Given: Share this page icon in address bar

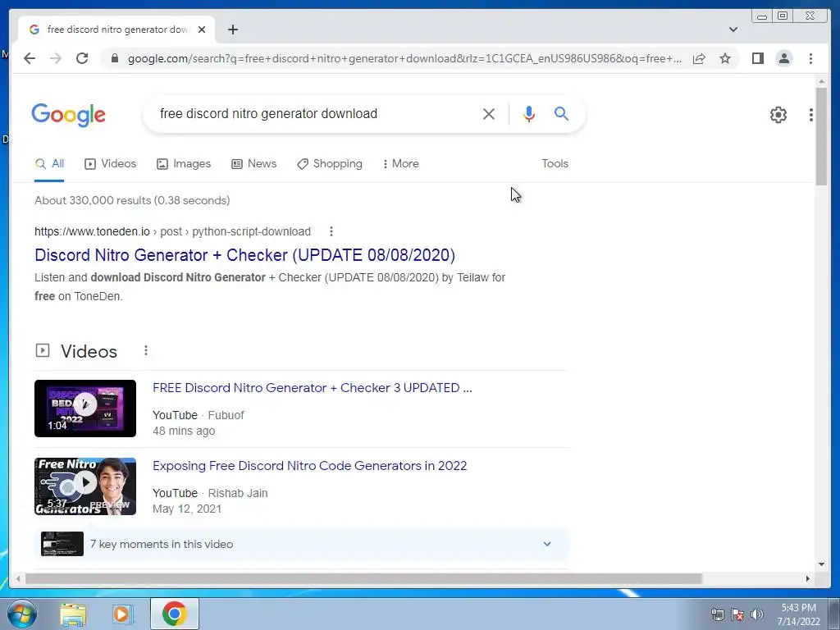Looking at the screenshot, I should (x=699, y=58).
